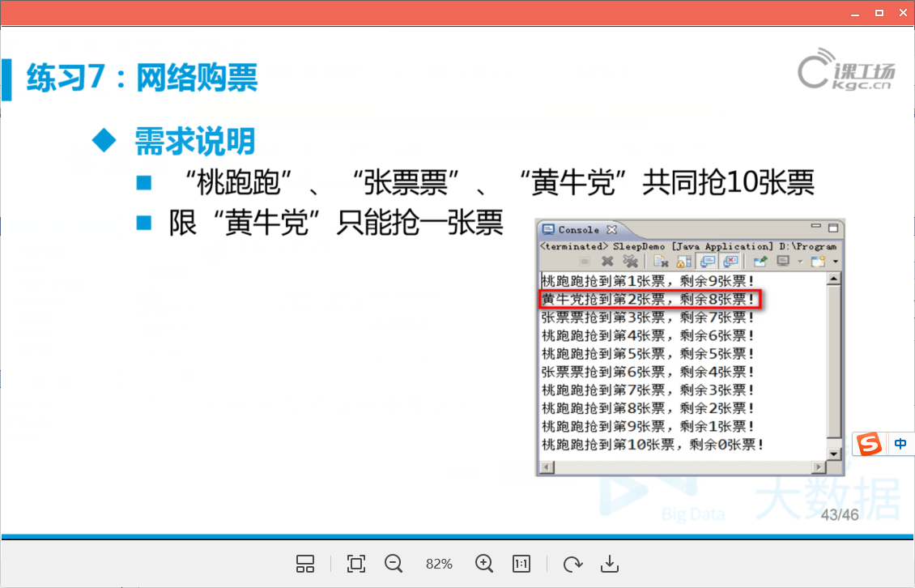Show the slide at 1:1 size
Screen dimensions: 915x588
[x=521, y=564]
